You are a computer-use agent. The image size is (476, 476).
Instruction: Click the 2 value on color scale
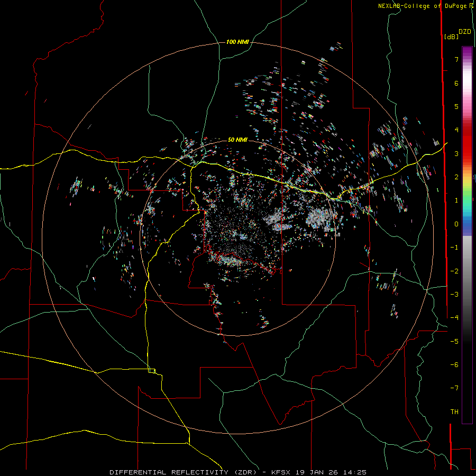456,177
